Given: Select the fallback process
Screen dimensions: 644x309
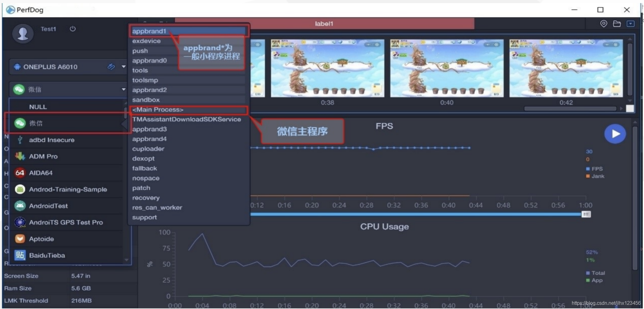Looking at the screenshot, I should (188, 168).
